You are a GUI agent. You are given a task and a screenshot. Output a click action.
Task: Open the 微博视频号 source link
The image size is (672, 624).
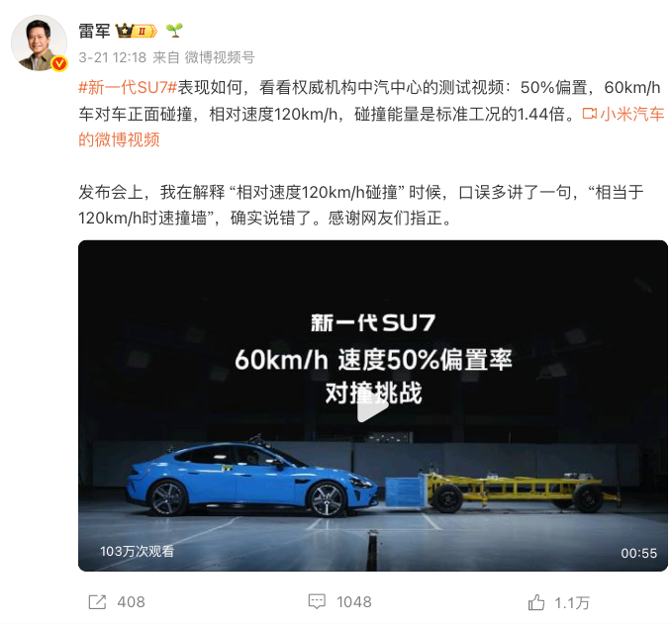220,57
